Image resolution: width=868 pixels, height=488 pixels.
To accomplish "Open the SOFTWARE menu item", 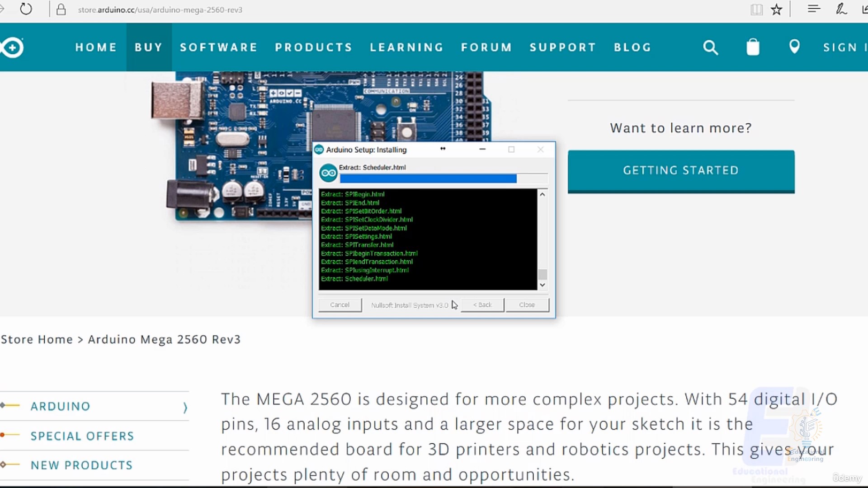I will pos(219,47).
